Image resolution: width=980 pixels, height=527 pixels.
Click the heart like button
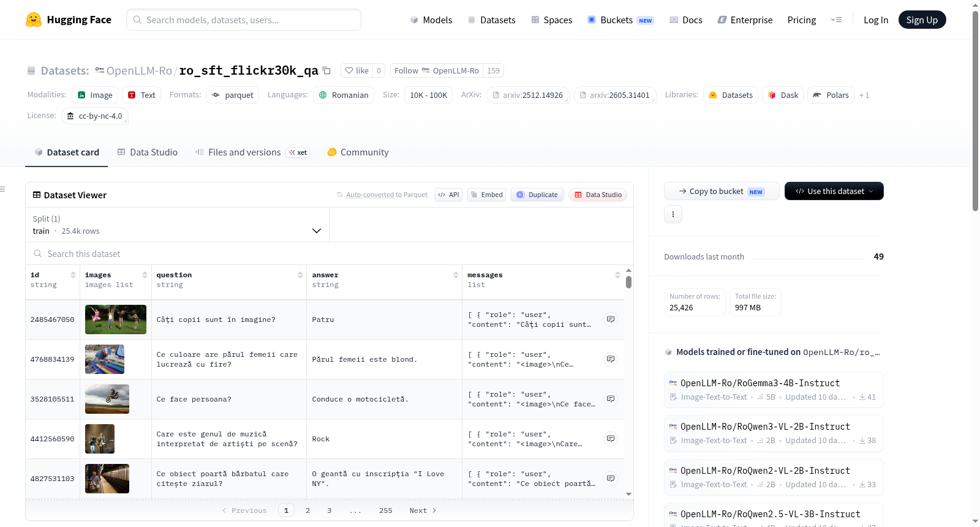pos(356,70)
